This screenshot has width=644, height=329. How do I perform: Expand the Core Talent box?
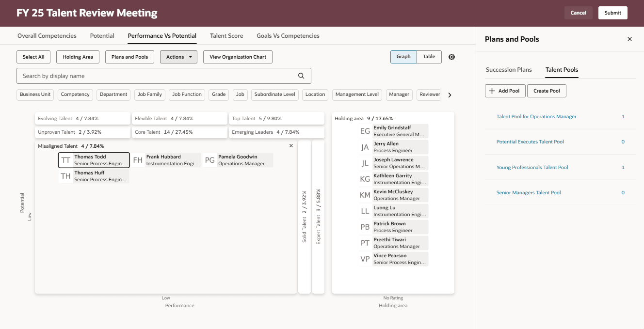pyautogui.click(x=179, y=132)
